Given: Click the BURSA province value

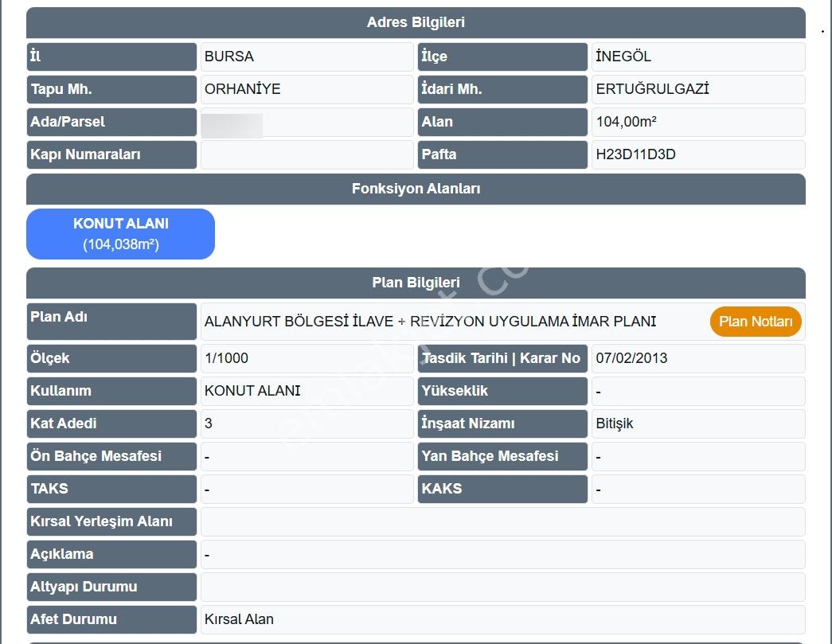Looking at the screenshot, I should 229,57.
